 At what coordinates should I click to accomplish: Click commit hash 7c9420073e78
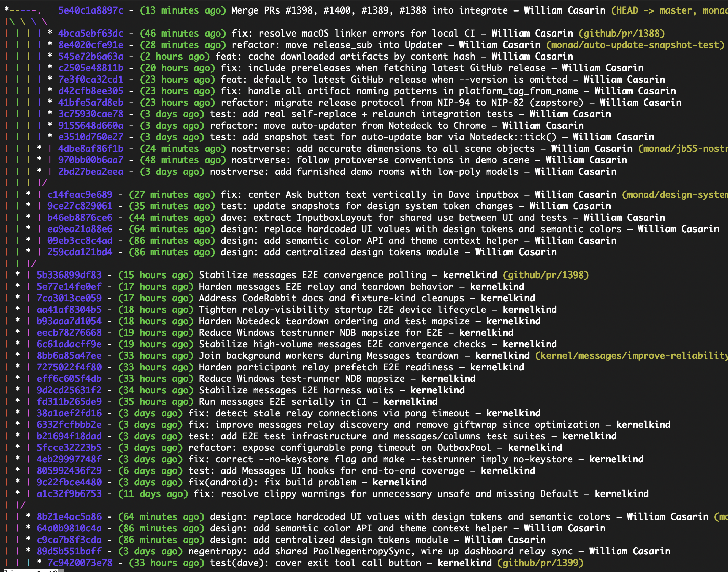coord(80,563)
